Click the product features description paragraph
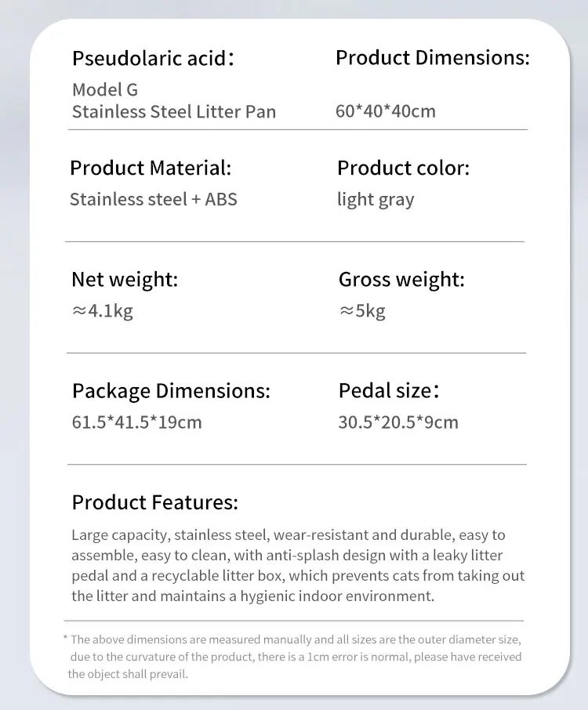This screenshot has height=710, width=588. 298,566
